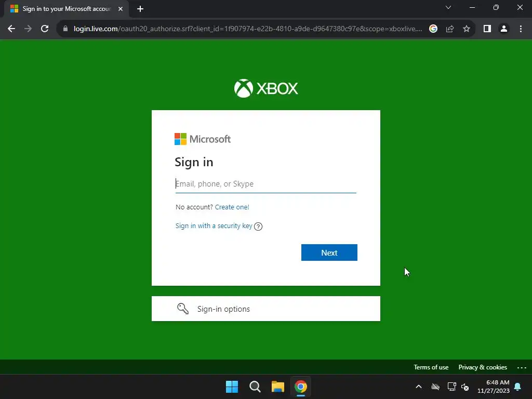Click the key icon beside Sign-in options
The image size is (532, 399).
click(x=183, y=309)
